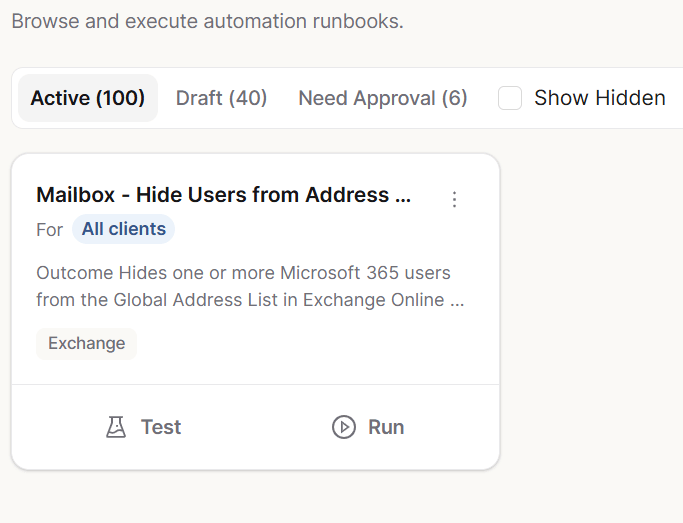Open the Mailbox - Hide Users from Address title
The image size is (683, 523).
click(223, 195)
